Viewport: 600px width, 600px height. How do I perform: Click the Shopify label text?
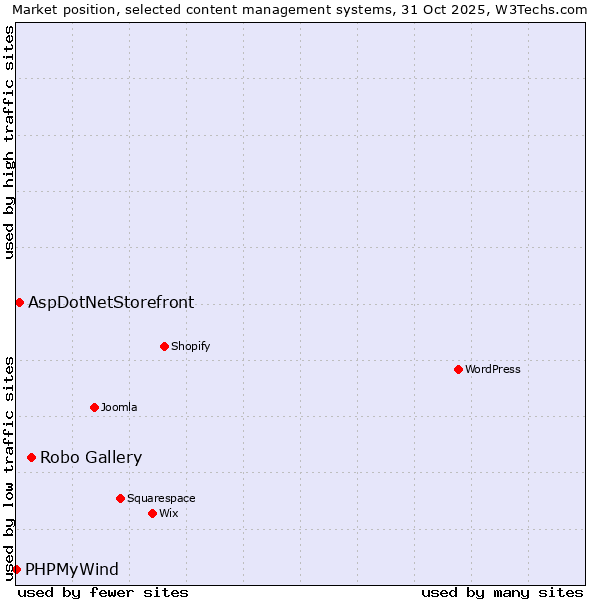(x=190, y=346)
